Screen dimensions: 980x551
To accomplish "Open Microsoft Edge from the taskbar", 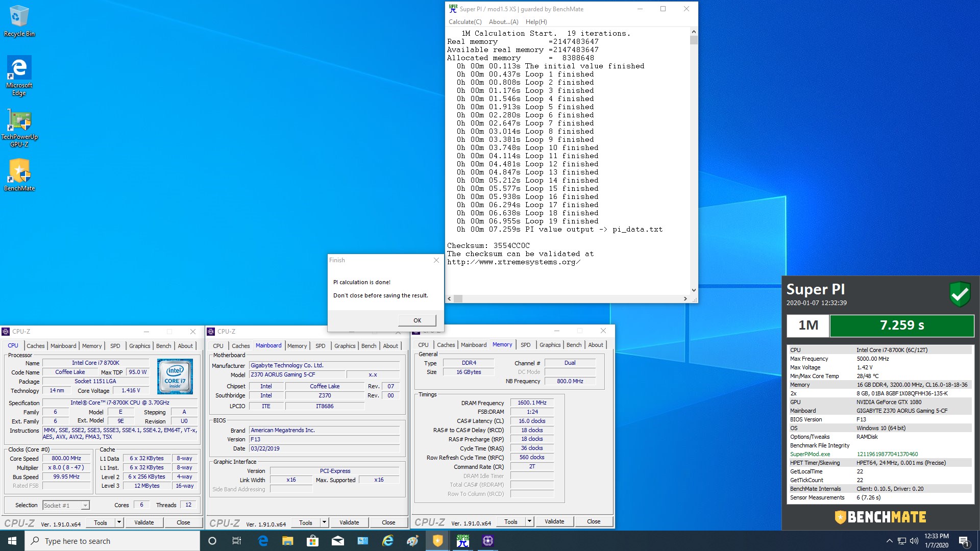I will click(x=263, y=541).
